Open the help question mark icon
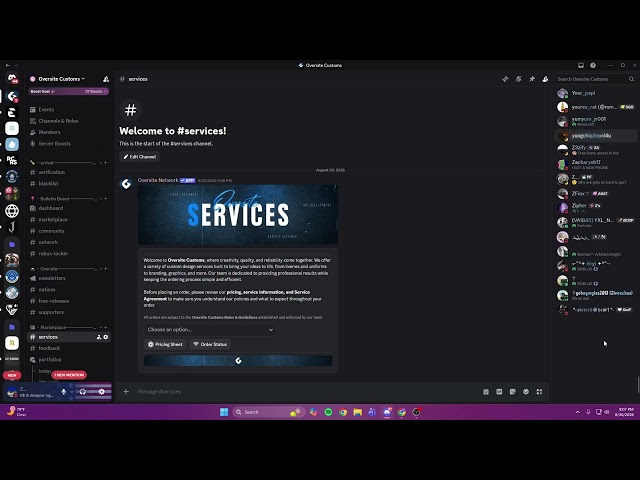This screenshot has height=480, width=640. 593,65
